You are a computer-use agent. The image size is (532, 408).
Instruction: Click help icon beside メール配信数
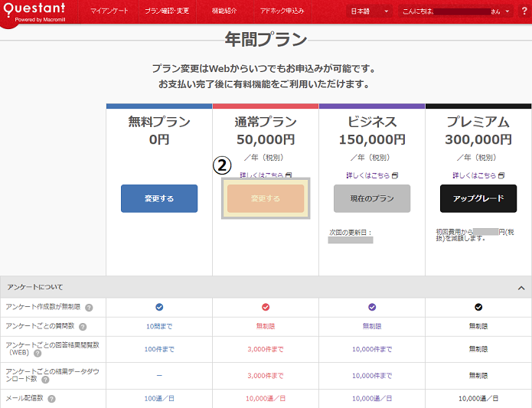pyautogui.click(x=51, y=399)
